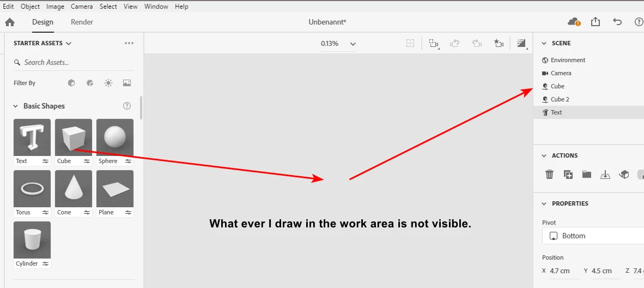The width and height of the screenshot is (644, 288).
Task: Open Starter Assets more options (three dots)
Action: [129, 43]
